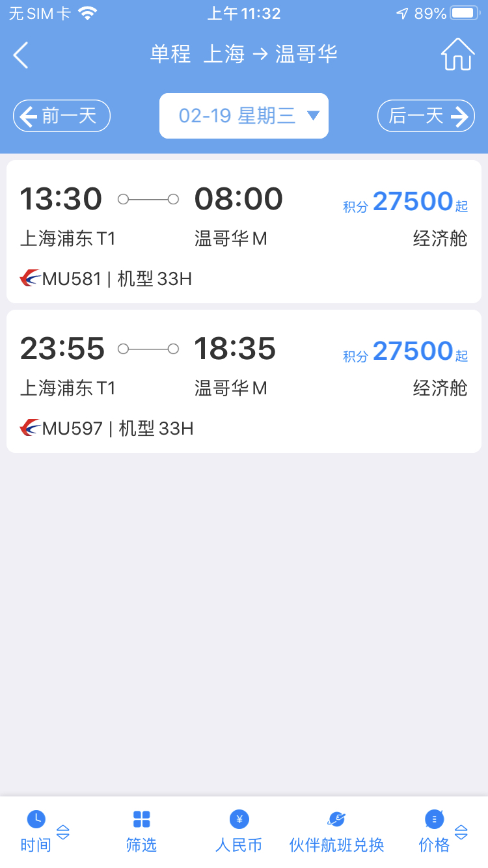Select the 伙伴航班兑换 tab
488x868 pixels.
[336, 845]
